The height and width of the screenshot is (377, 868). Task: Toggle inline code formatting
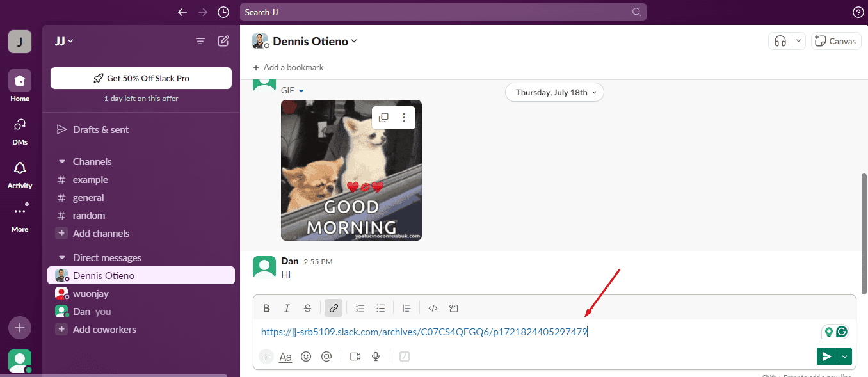click(x=433, y=308)
